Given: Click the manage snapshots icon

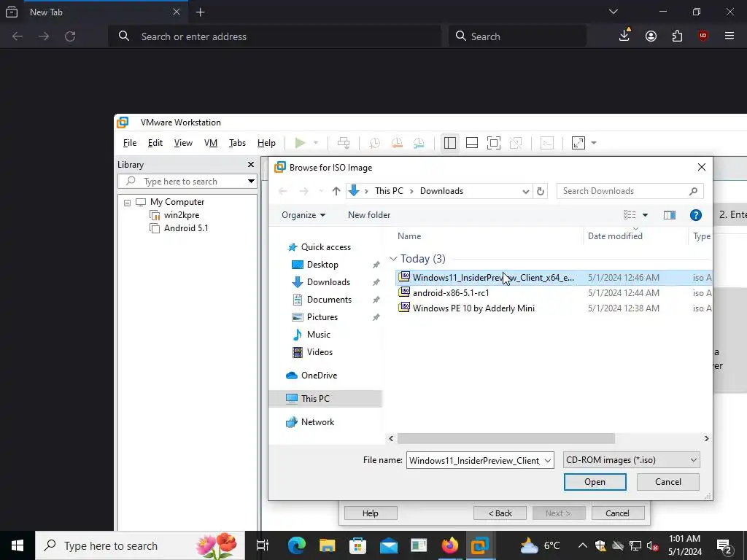Looking at the screenshot, I should (x=419, y=143).
